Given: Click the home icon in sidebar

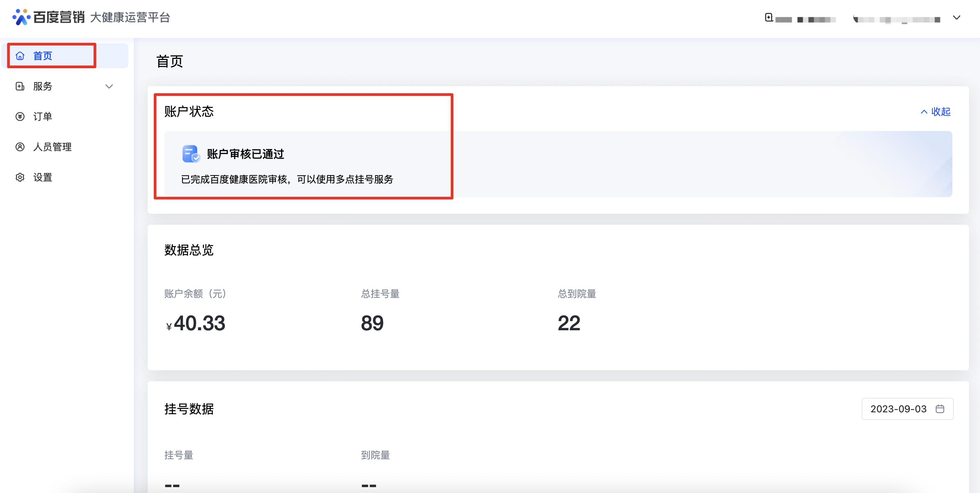Looking at the screenshot, I should (x=20, y=56).
